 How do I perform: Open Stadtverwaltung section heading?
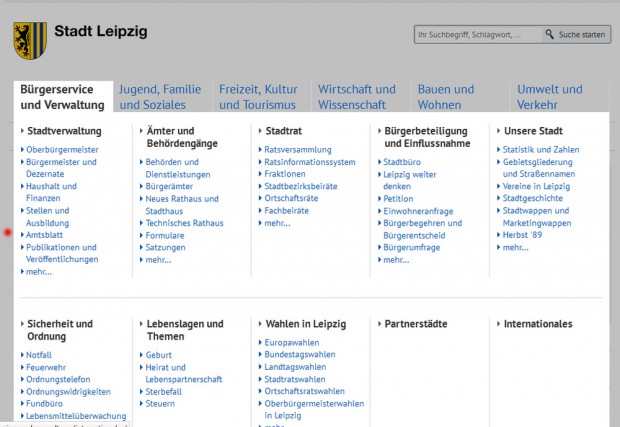64,131
